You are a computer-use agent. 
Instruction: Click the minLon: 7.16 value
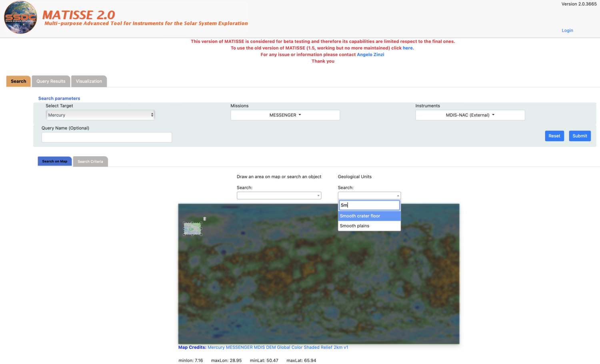191,360
